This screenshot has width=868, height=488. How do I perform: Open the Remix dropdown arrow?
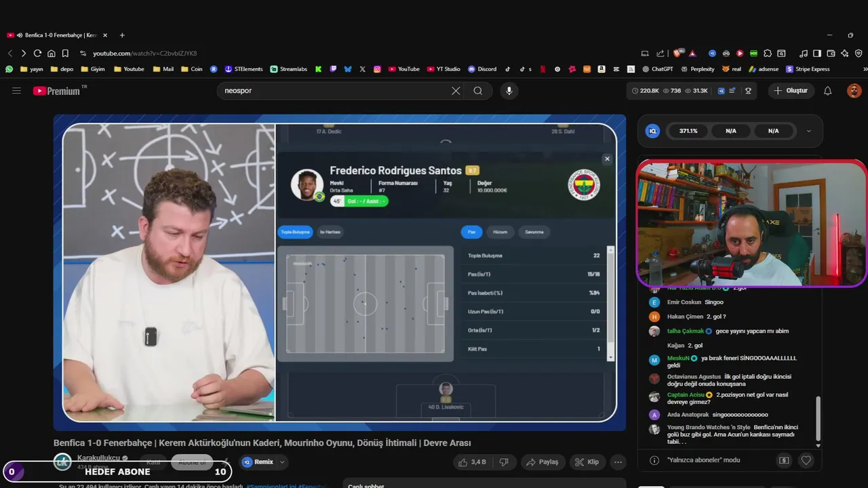click(282, 462)
